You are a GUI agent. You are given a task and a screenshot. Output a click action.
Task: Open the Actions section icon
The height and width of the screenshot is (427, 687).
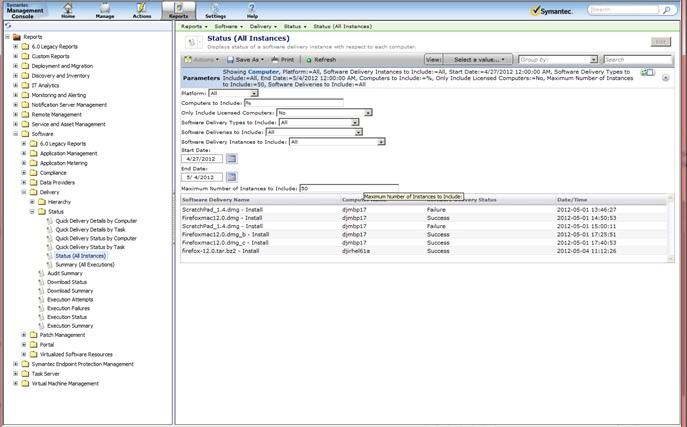pos(142,10)
